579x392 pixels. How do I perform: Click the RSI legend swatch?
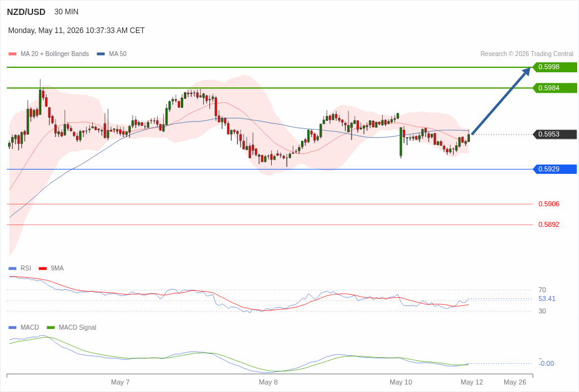pos(12,269)
